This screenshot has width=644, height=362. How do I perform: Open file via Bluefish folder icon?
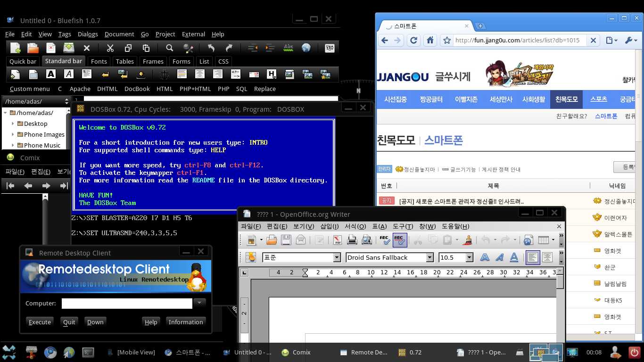33,48
